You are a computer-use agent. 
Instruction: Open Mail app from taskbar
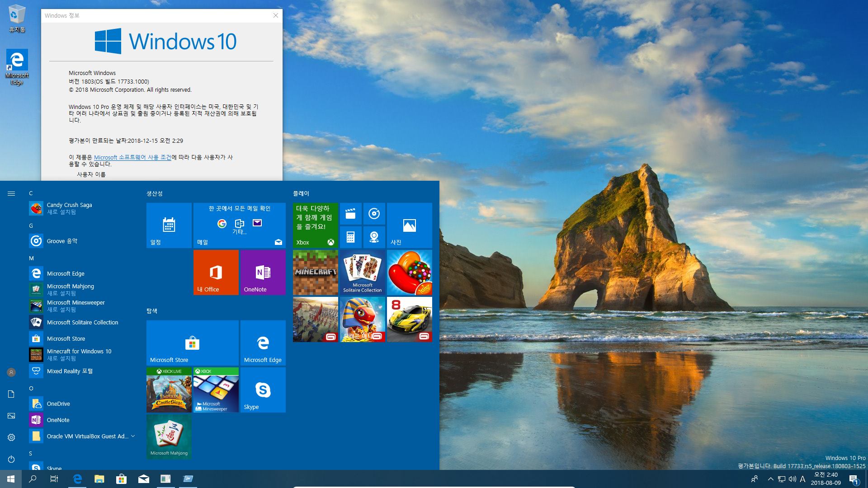click(144, 479)
